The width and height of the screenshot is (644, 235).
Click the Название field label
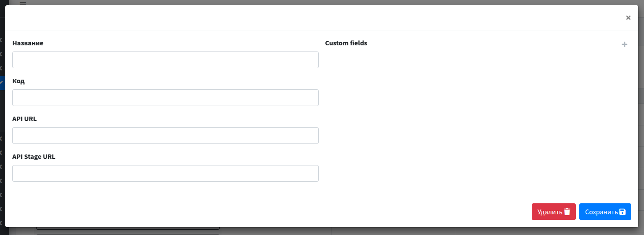pos(28,43)
